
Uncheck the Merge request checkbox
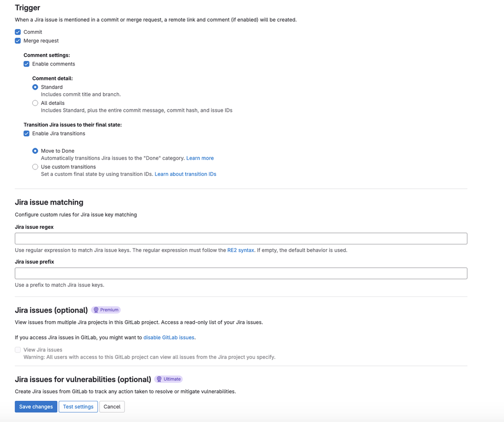(x=18, y=41)
